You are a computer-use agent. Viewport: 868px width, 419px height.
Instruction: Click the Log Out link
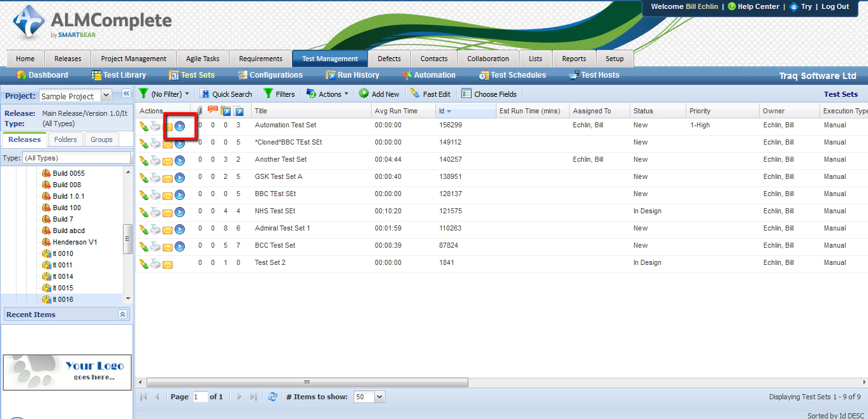(835, 6)
